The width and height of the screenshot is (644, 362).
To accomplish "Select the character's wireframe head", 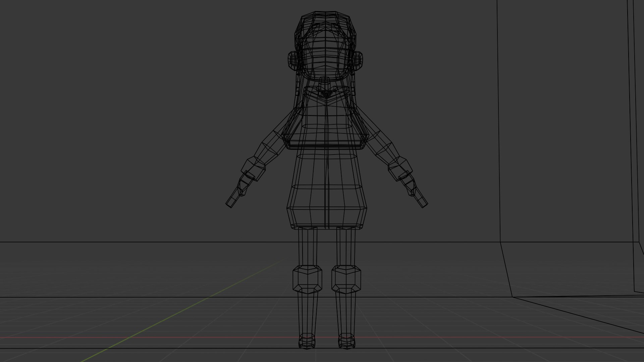I will pos(325,46).
